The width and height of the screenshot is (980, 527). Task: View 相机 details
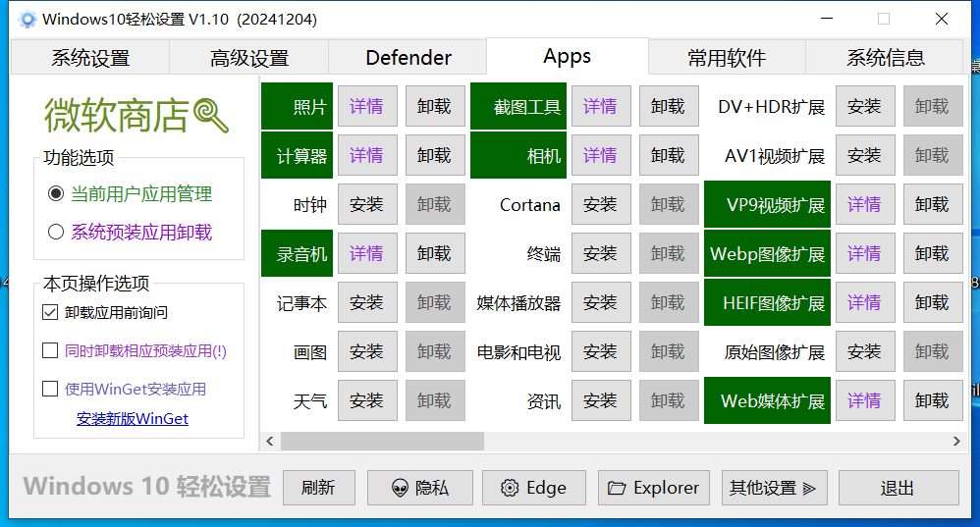point(601,155)
